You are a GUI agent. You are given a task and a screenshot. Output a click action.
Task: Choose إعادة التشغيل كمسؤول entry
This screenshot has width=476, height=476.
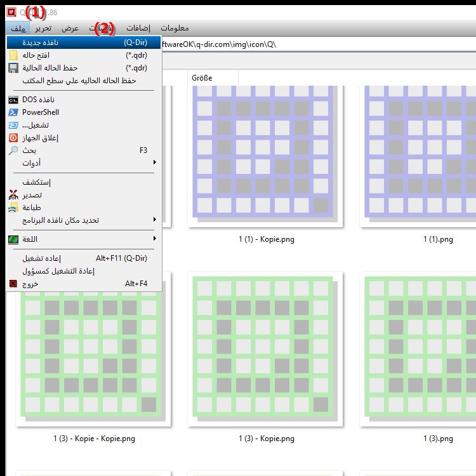click(x=84, y=271)
